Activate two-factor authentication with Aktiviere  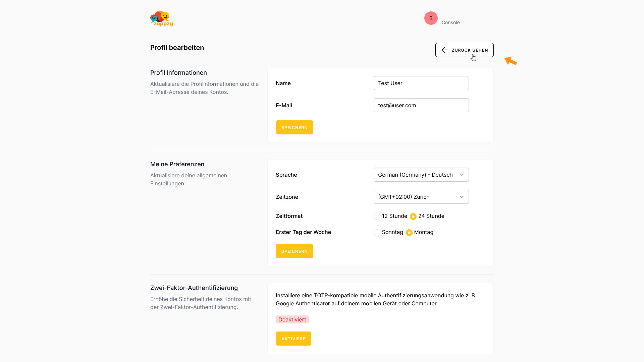click(x=293, y=339)
